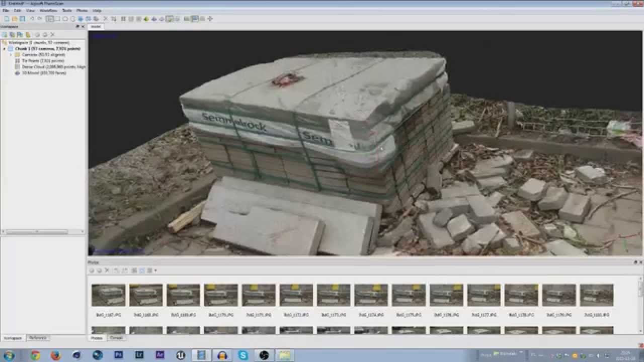Click the Add Chunk icon in the Workspace panel
The width and height of the screenshot is (644, 362).
[5, 35]
